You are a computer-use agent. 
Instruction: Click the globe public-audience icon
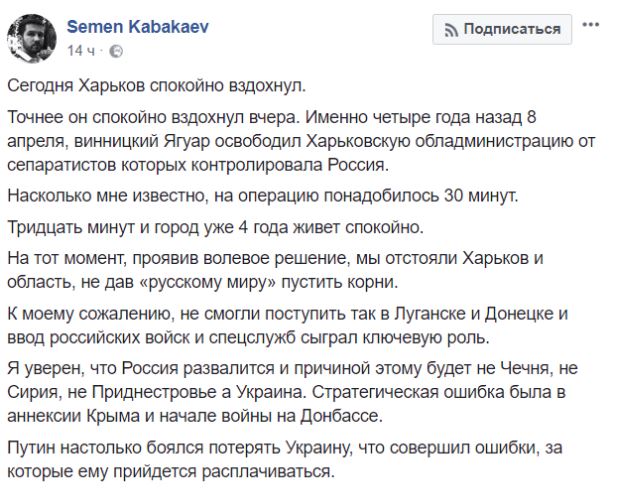click(116, 51)
